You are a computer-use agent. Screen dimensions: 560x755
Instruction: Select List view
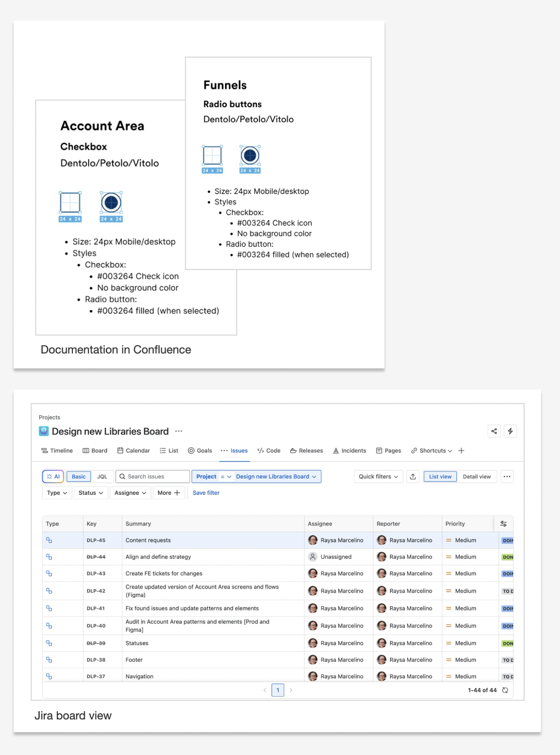440,476
